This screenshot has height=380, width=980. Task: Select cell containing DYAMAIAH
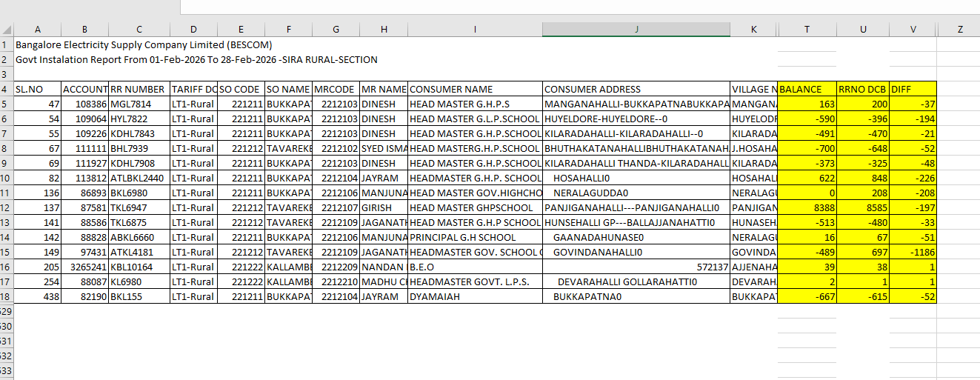pyautogui.click(x=475, y=296)
